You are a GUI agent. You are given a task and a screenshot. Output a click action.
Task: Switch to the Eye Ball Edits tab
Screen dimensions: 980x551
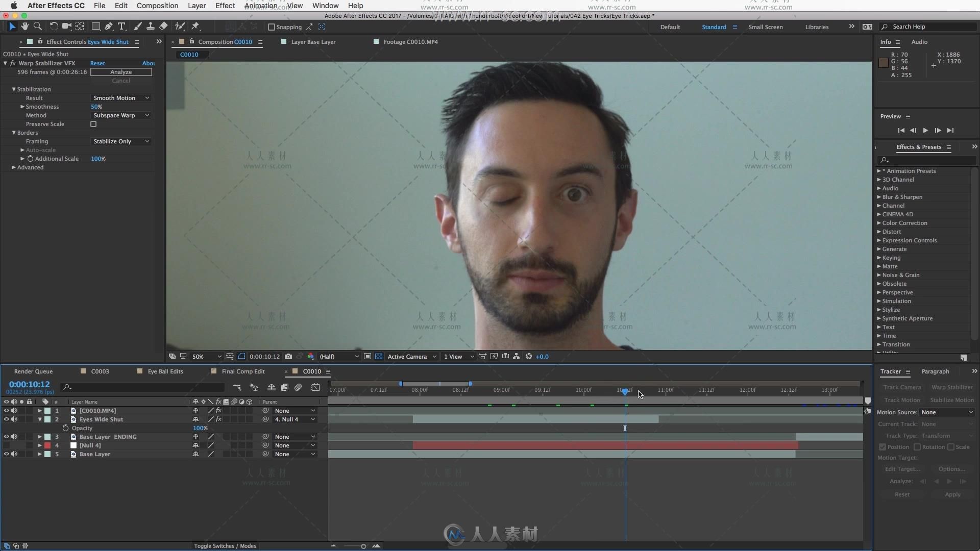tap(165, 371)
